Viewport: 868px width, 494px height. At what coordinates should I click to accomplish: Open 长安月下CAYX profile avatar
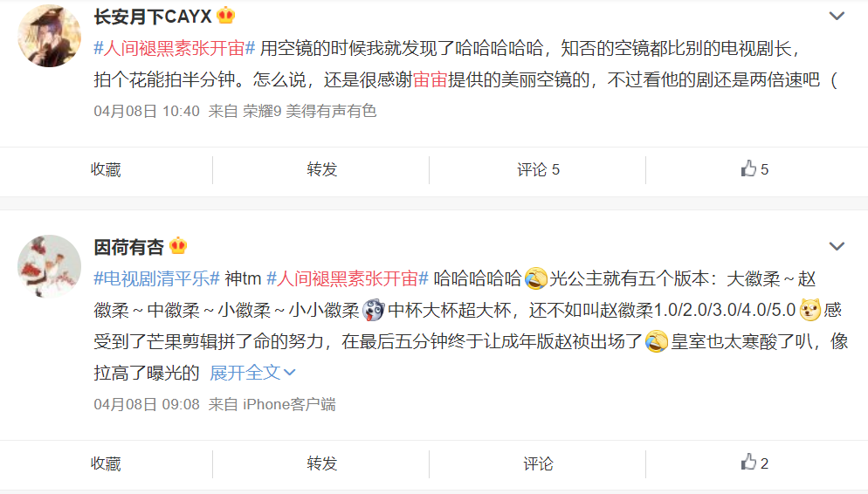point(49,36)
